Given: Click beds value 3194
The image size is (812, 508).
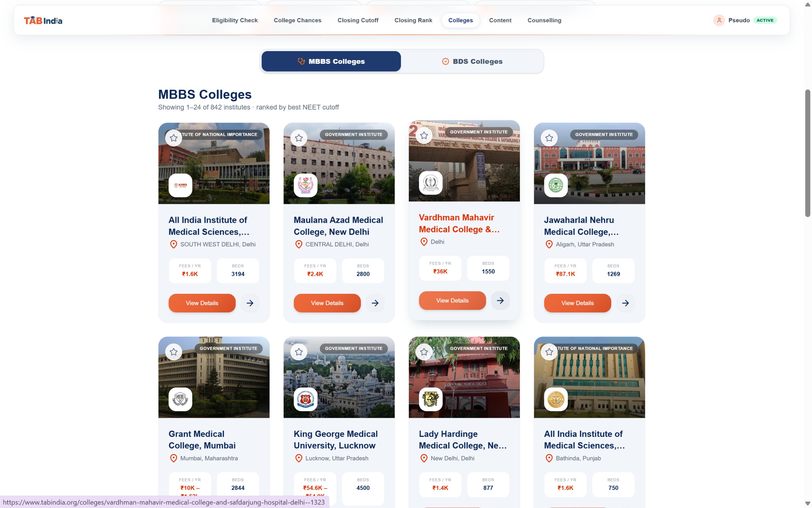Looking at the screenshot, I should point(238,274).
